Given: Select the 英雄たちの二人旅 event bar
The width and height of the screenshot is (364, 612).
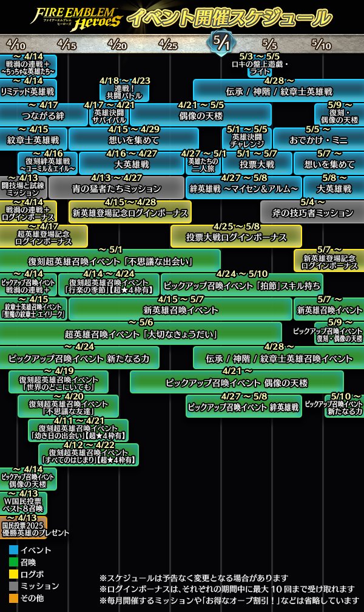Looking at the screenshot, I should 203,165.
